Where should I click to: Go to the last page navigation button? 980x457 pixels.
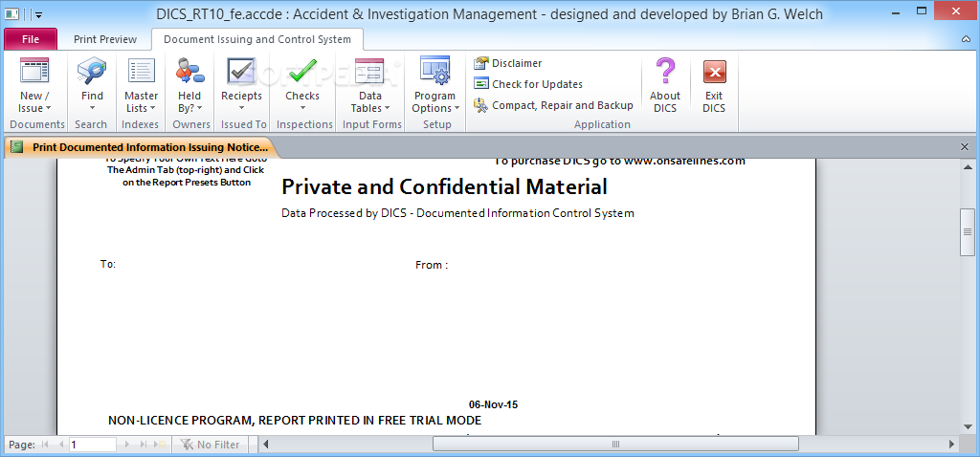(x=144, y=445)
